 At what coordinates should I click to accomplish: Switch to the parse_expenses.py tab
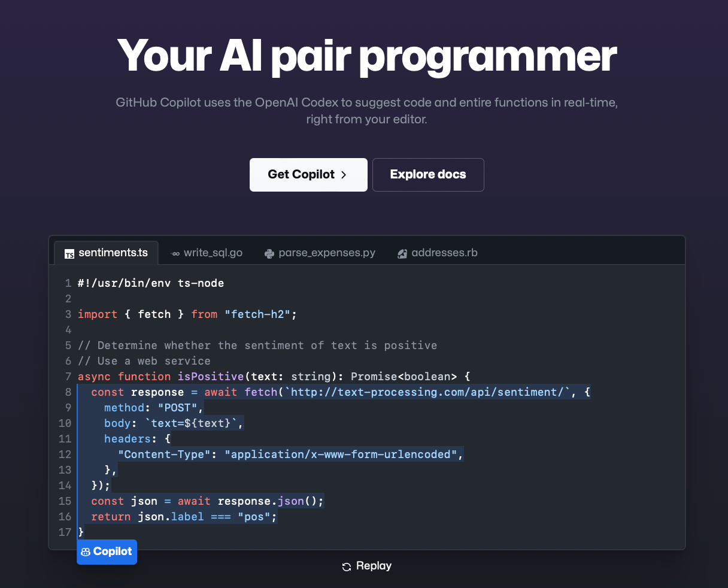coord(320,253)
